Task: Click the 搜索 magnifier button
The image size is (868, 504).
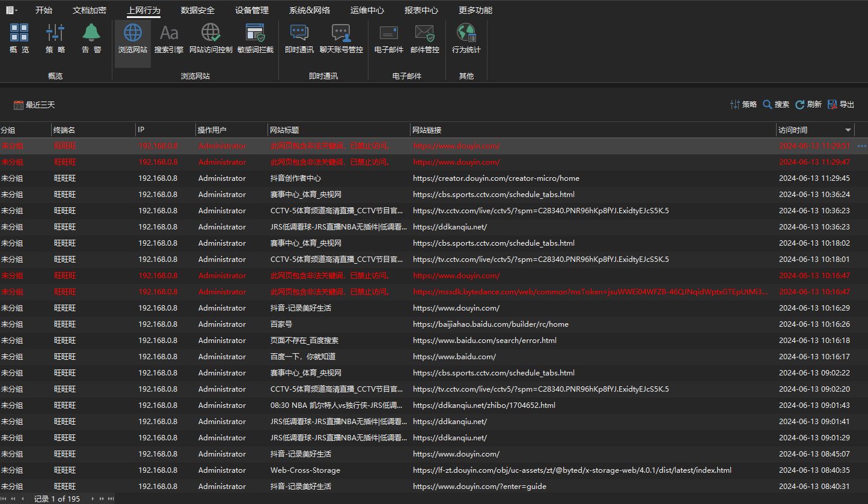Action: pos(776,105)
